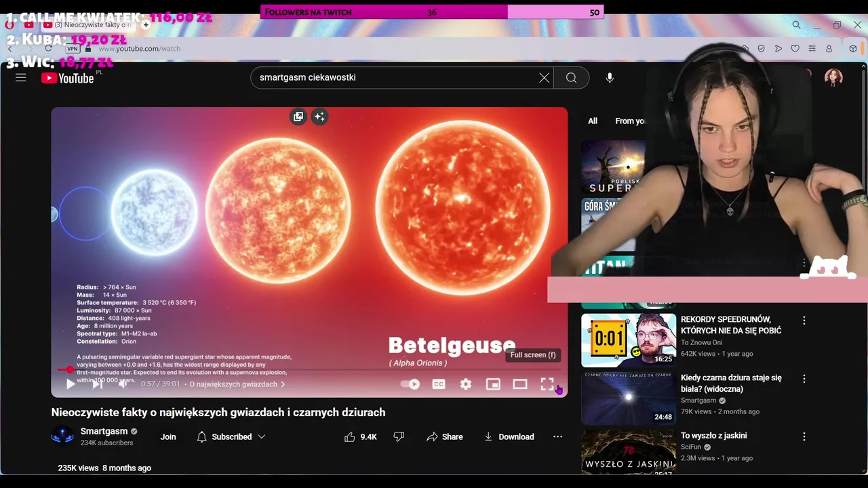Image resolution: width=868 pixels, height=488 pixels.
Task: Open a new browser tab with plus
Action: click(145, 25)
